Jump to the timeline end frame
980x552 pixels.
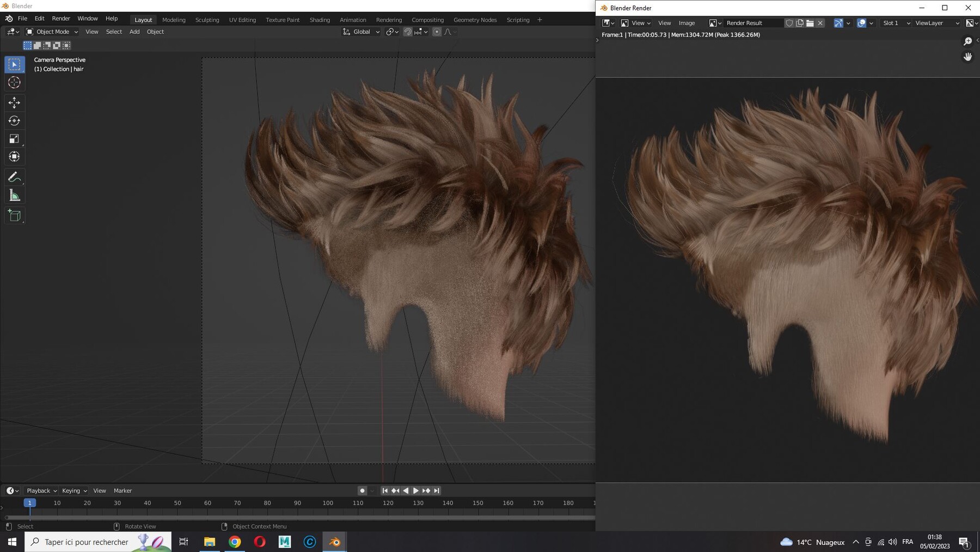click(437, 490)
